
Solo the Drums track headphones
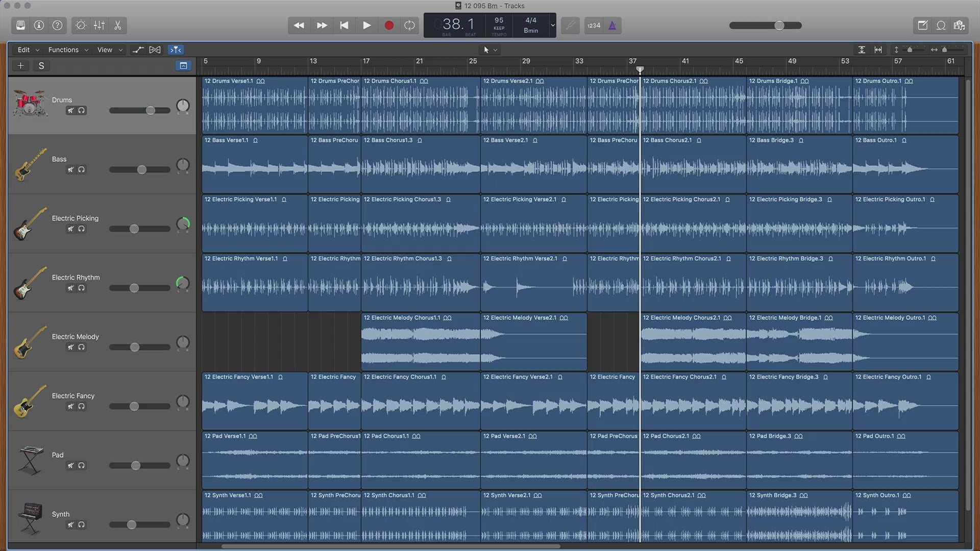click(82, 111)
